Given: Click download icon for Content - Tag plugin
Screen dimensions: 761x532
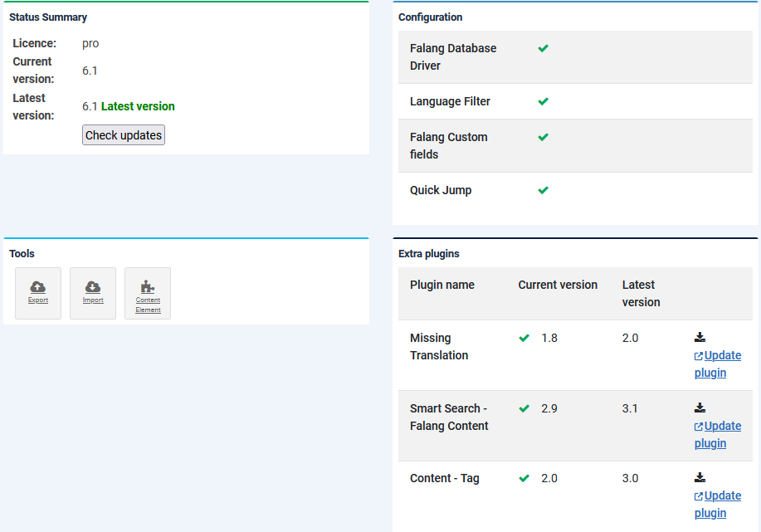Looking at the screenshot, I should (x=700, y=477).
